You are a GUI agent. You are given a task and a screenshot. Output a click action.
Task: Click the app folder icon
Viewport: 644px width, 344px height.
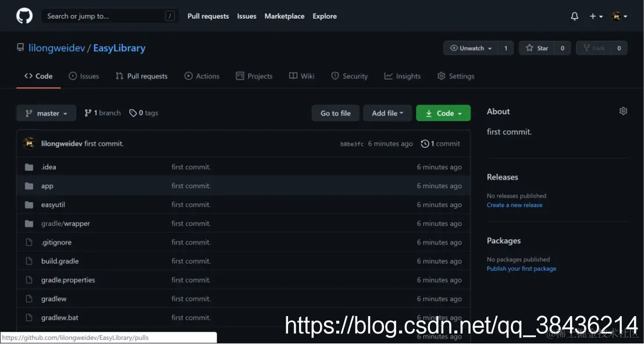point(29,186)
